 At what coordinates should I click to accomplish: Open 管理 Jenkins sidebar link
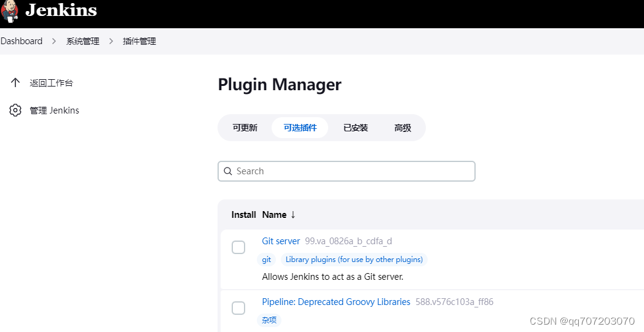(x=54, y=110)
